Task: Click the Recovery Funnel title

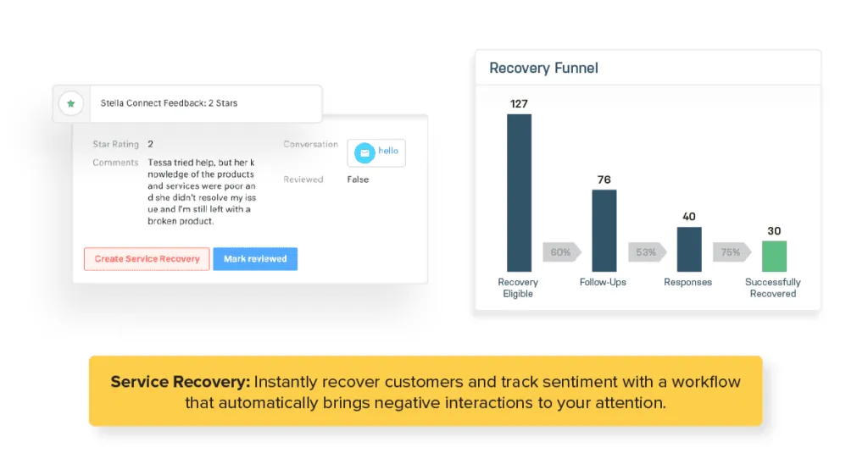Action: tap(543, 69)
